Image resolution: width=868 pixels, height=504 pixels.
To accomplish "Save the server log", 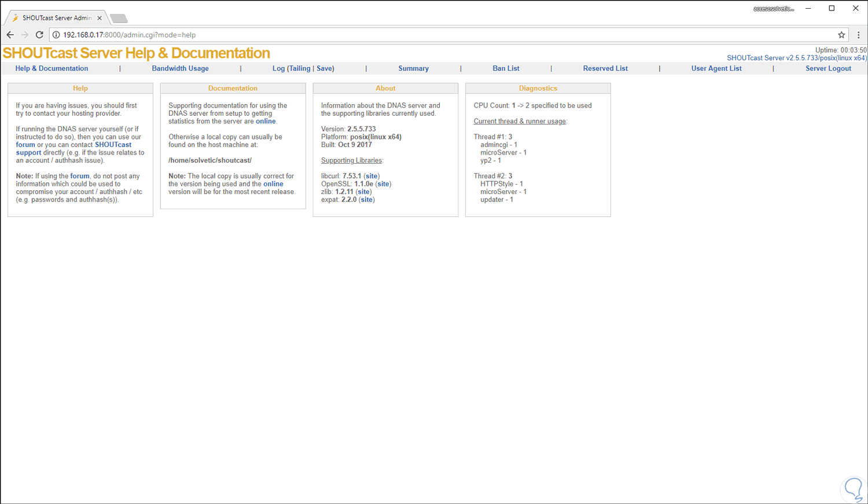I will pyautogui.click(x=324, y=68).
